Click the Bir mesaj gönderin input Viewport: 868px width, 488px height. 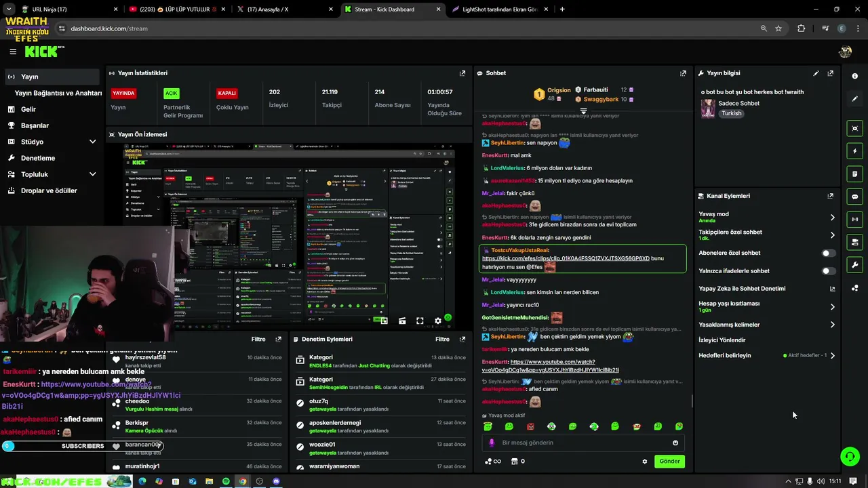pyautogui.click(x=583, y=443)
